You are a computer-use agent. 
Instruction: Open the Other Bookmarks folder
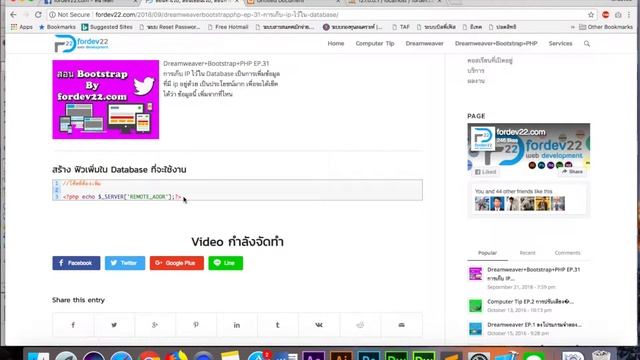(606, 27)
